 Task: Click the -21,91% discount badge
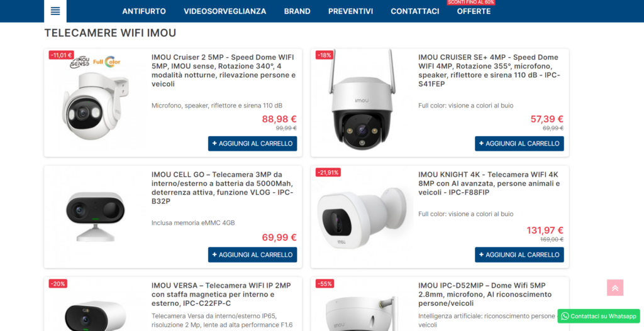click(328, 173)
